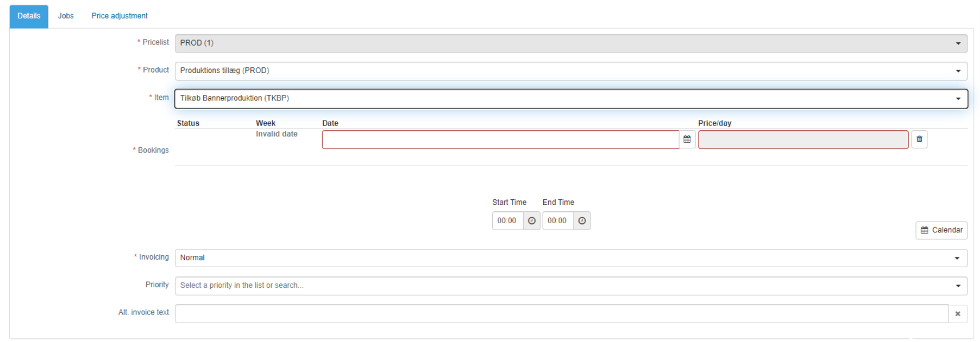Open the Calendar button
Screen dimensions: 980x342
pos(941,230)
